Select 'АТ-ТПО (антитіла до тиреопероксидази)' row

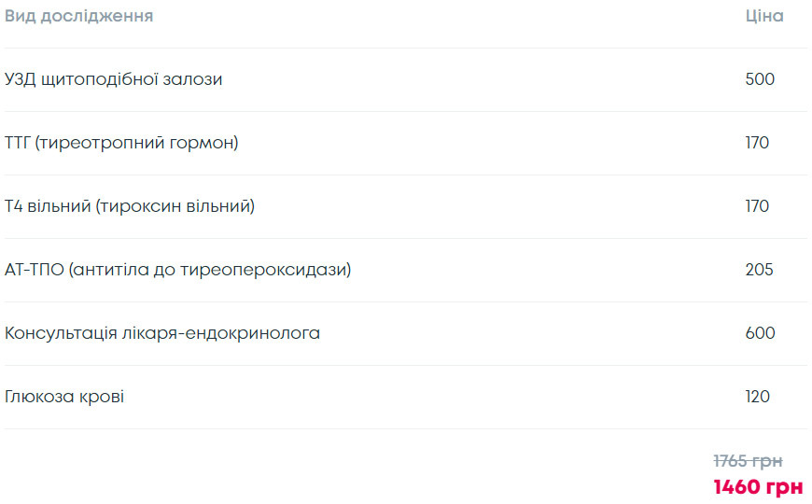click(x=405, y=271)
